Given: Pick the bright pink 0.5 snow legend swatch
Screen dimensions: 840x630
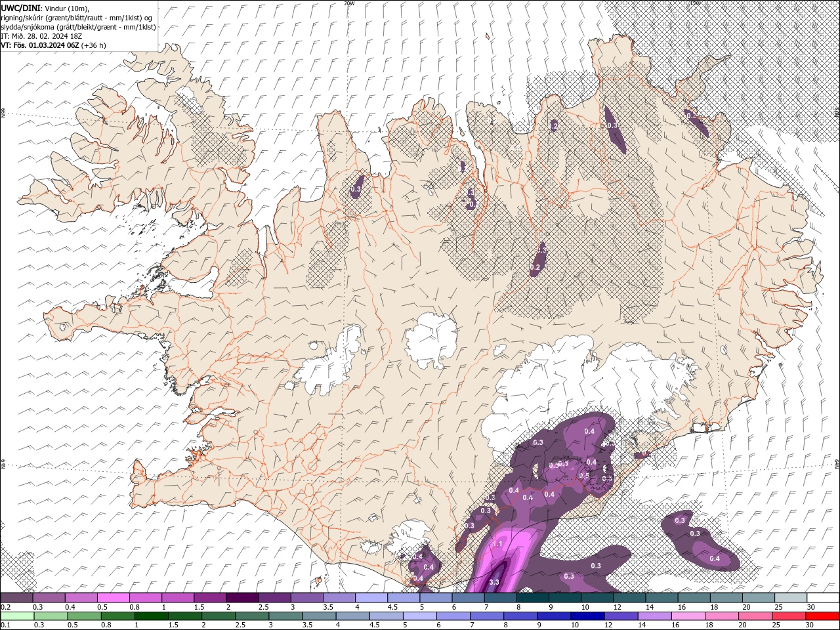Looking at the screenshot, I should click(113, 598).
